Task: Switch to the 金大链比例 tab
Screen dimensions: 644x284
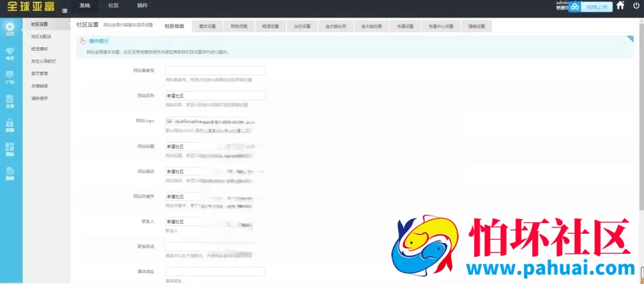Action: (336, 26)
